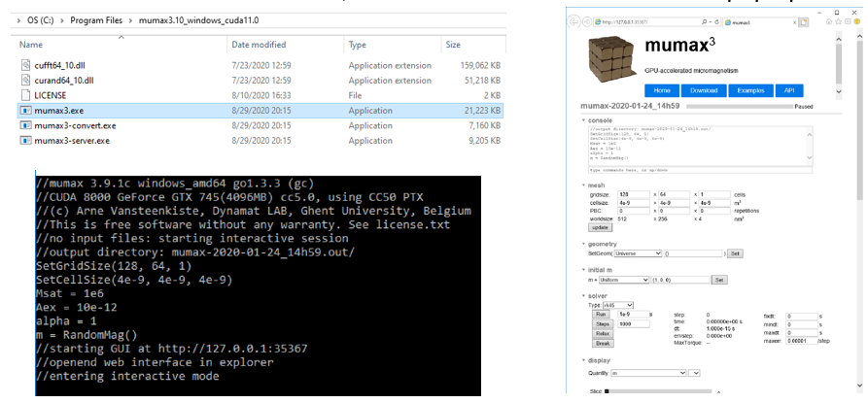The height and width of the screenshot is (403, 868).
Task: Collapse the console section triangle
Action: coord(582,120)
